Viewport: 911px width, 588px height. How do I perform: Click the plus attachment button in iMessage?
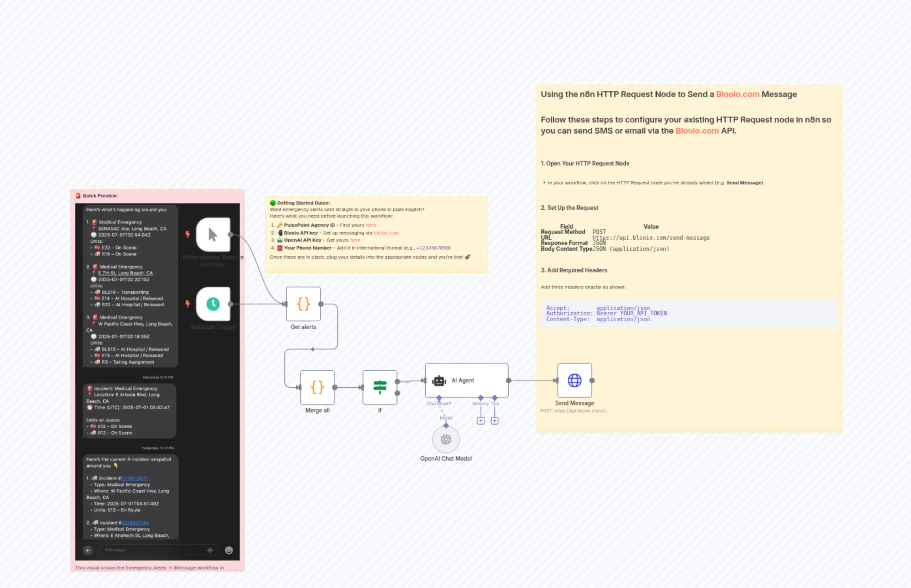[87, 550]
